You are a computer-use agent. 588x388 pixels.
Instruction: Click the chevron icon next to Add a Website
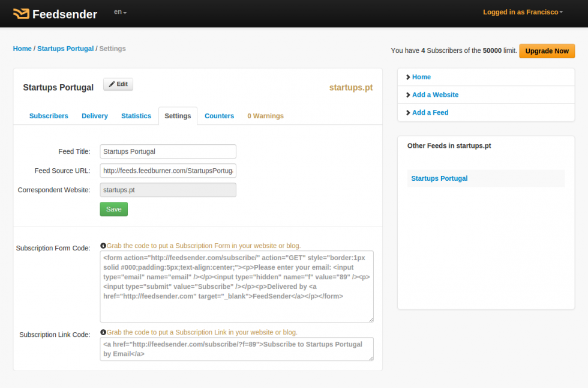coord(408,95)
